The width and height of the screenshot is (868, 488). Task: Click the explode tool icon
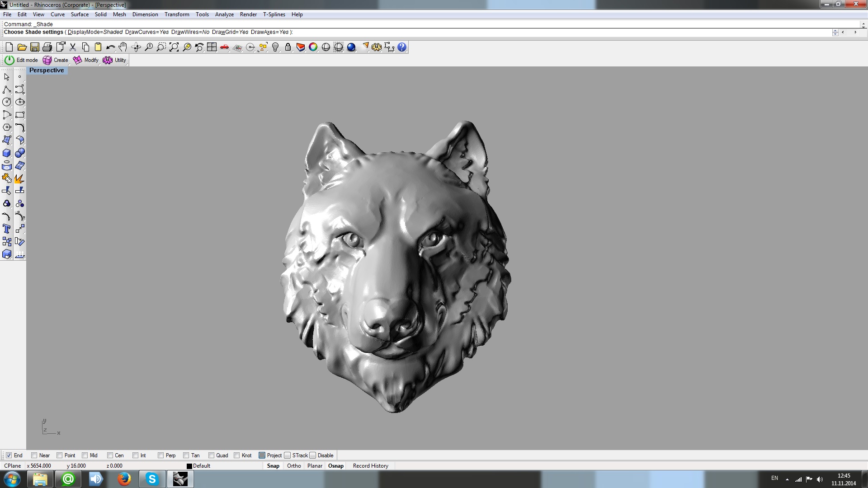click(x=19, y=178)
